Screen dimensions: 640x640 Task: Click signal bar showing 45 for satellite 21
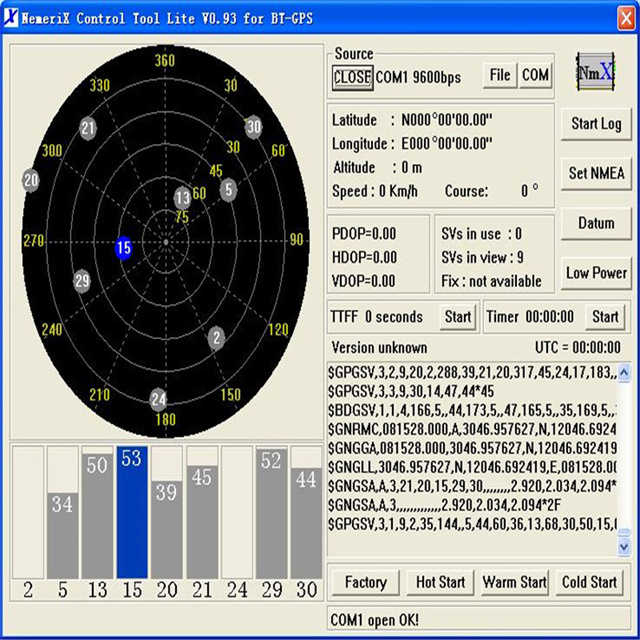(x=202, y=522)
